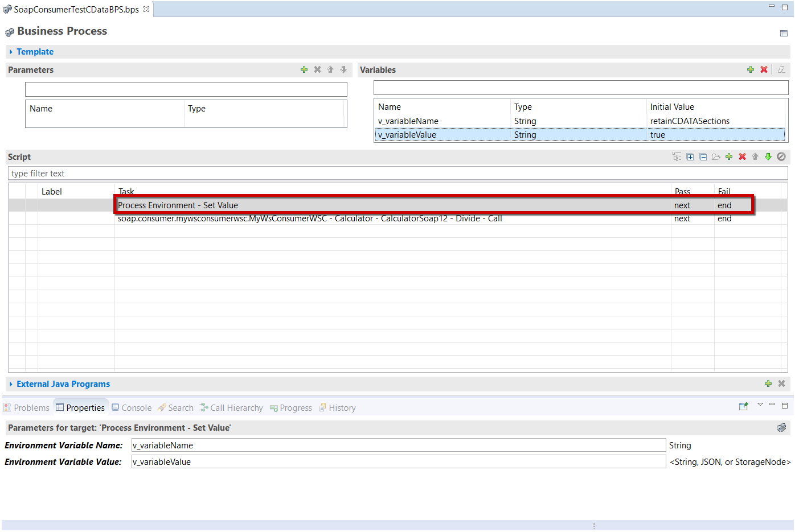Open folder icon in Script toolbar
The image size is (795, 532).
coord(716,156)
